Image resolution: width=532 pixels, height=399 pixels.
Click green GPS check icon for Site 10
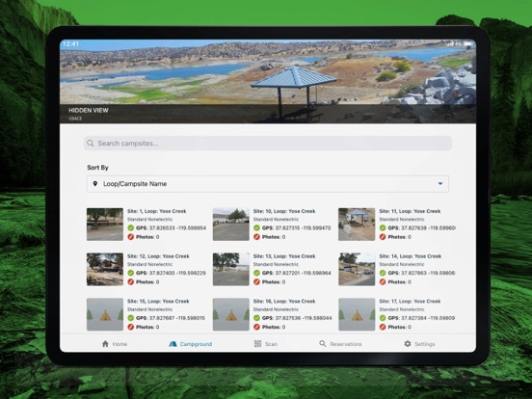[x=256, y=228]
